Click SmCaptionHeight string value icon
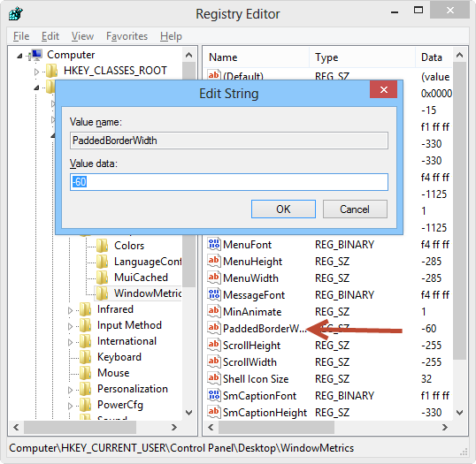 pyautogui.click(x=214, y=412)
